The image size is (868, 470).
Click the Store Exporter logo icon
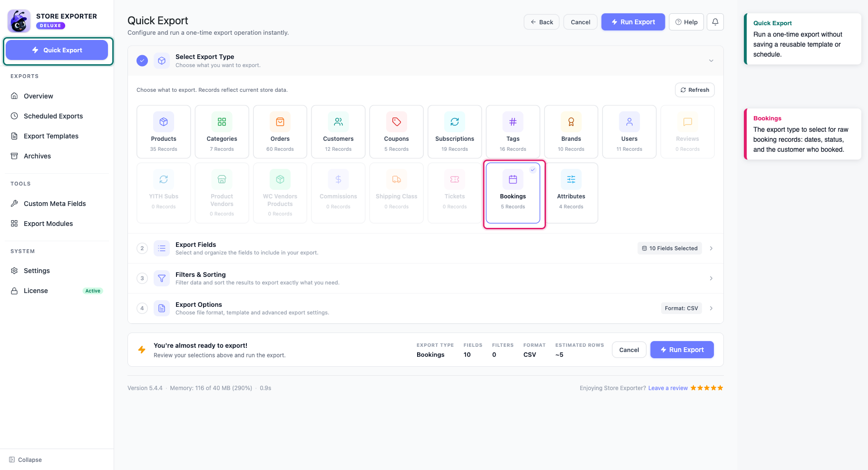(x=19, y=21)
